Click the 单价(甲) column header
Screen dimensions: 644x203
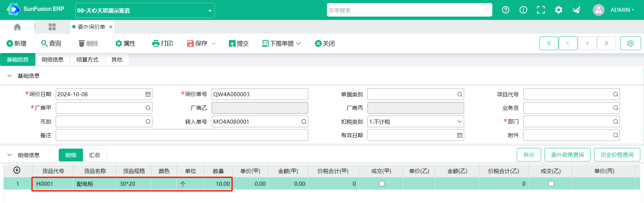tap(250, 171)
